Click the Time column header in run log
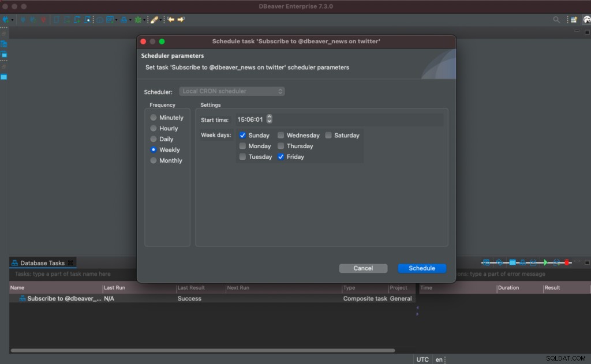The height and width of the screenshot is (364, 591). pos(458,288)
